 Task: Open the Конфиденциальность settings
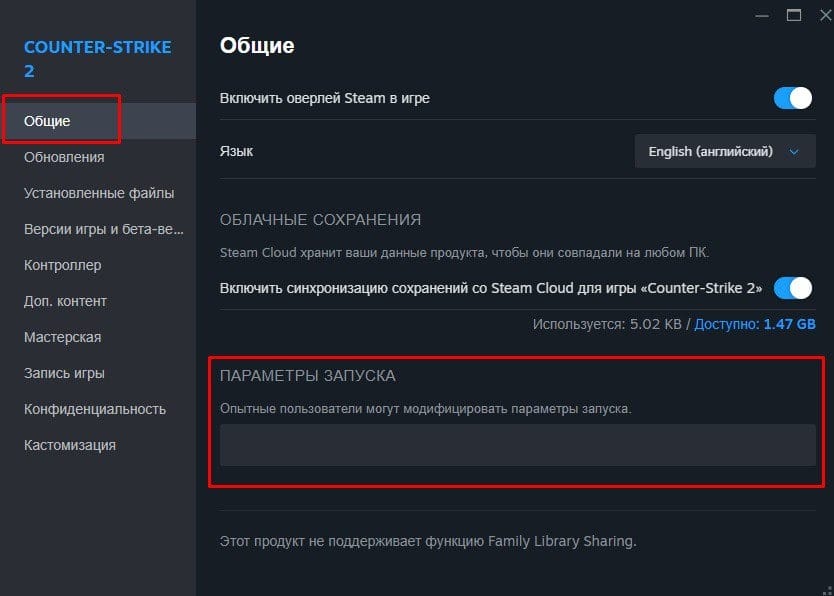[x=95, y=409]
